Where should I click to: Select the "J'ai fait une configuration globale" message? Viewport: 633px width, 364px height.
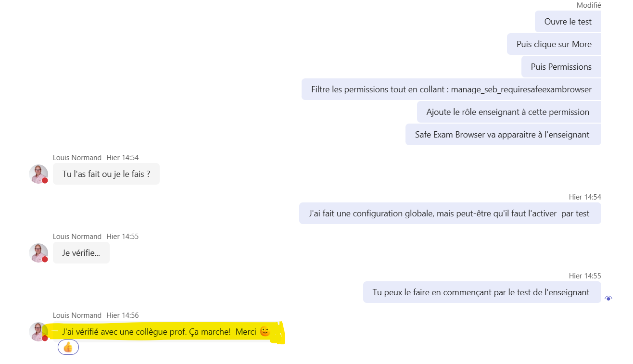click(450, 213)
